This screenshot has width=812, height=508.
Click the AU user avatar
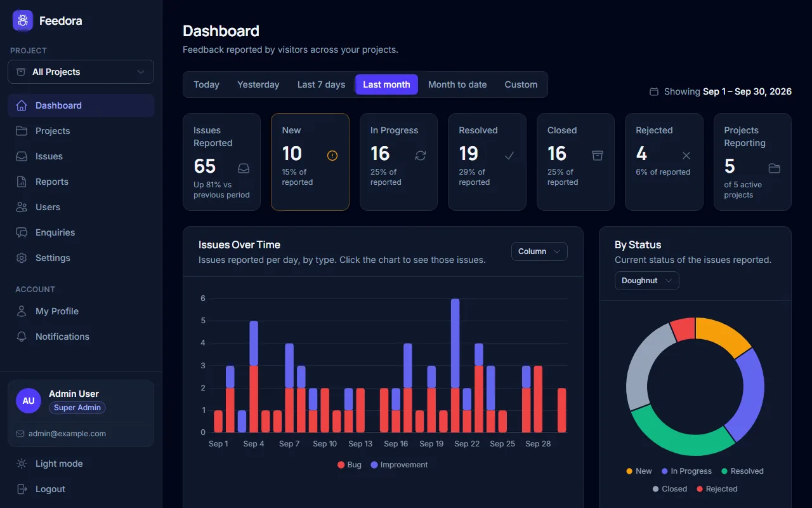click(x=29, y=401)
